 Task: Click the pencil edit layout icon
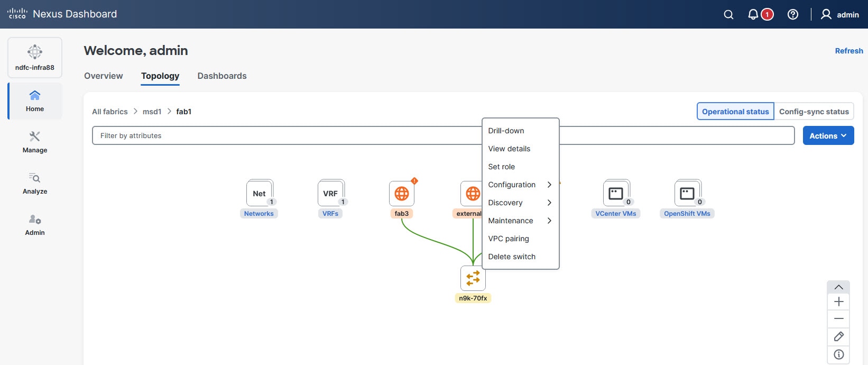pyautogui.click(x=838, y=336)
